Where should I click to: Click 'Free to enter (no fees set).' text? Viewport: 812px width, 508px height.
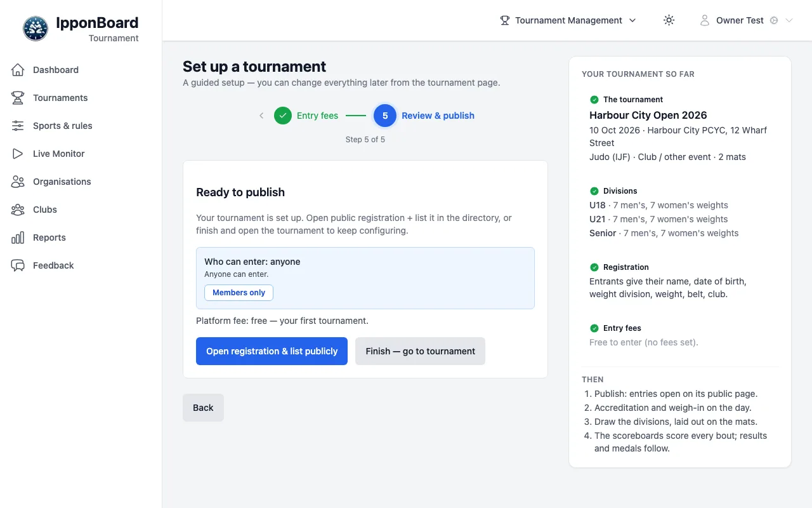tap(643, 342)
